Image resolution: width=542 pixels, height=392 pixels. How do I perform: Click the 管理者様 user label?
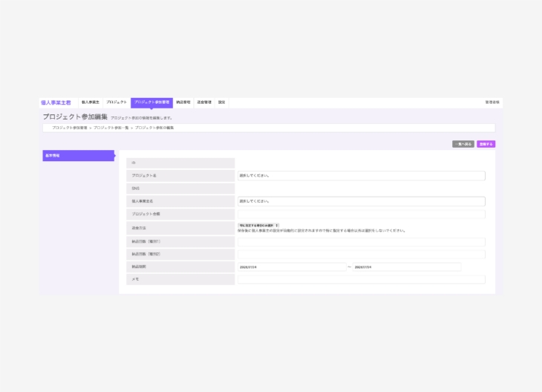(492, 102)
